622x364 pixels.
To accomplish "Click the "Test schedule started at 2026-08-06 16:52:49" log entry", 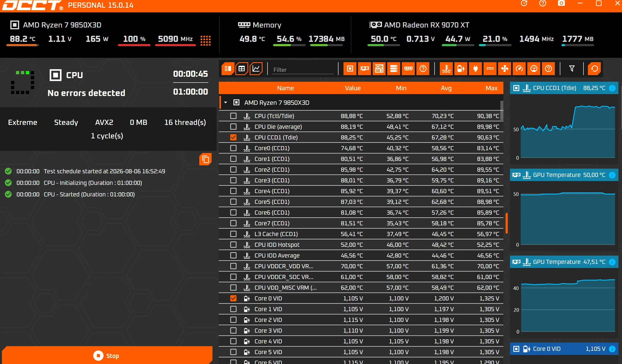I will pos(104,171).
